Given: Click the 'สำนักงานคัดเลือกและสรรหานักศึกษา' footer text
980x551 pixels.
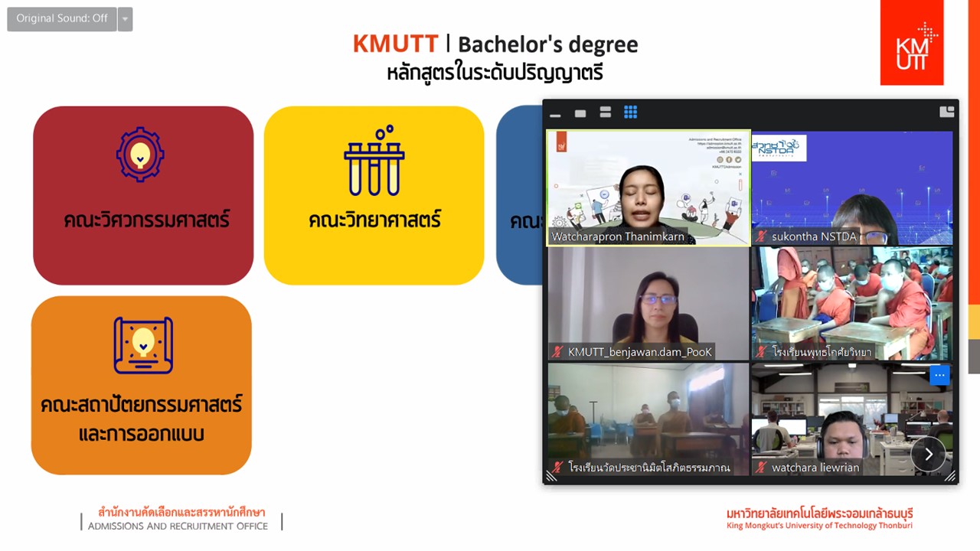Looking at the screenshot, I should coord(181,512).
